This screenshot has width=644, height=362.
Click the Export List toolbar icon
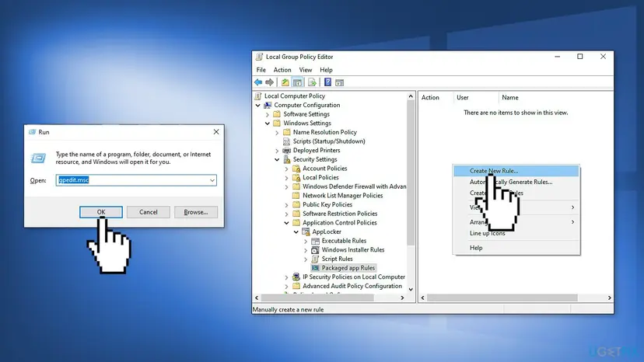pyautogui.click(x=312, y=82)
